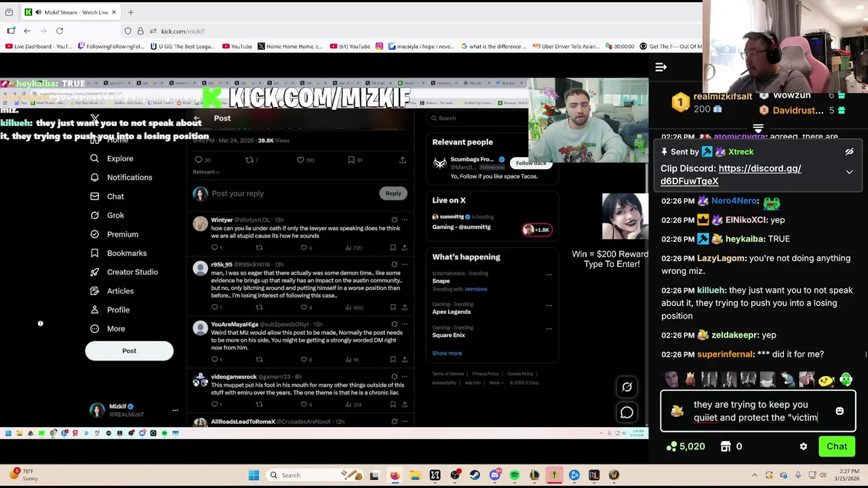Repost the Wintyer reply
Screen dimensions: 868x488
258,248
